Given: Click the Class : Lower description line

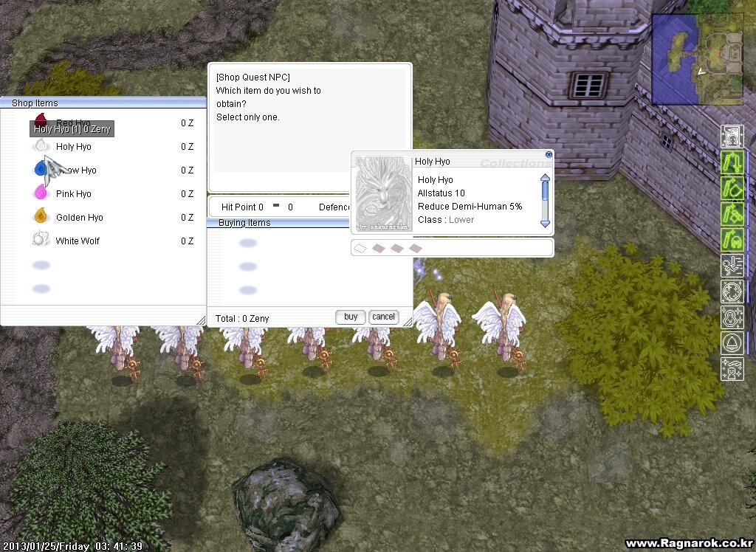Looking at the screenshot, I should (x=445, y=220).
